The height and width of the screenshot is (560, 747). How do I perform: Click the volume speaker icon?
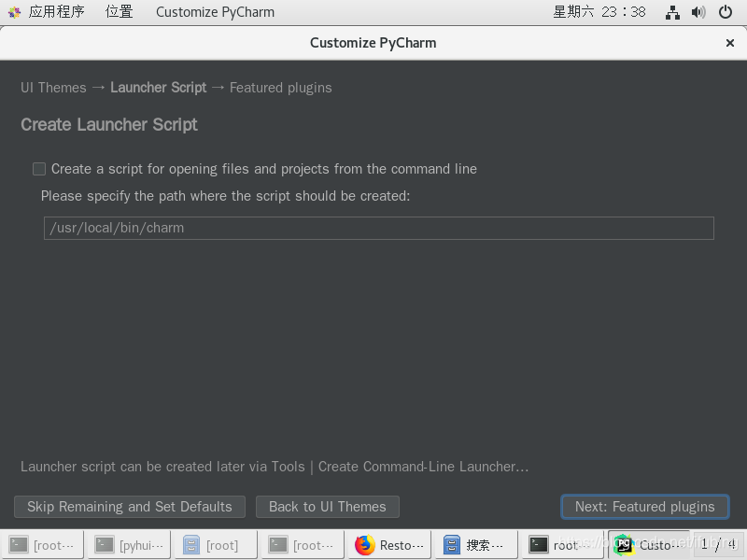point(698,12)
